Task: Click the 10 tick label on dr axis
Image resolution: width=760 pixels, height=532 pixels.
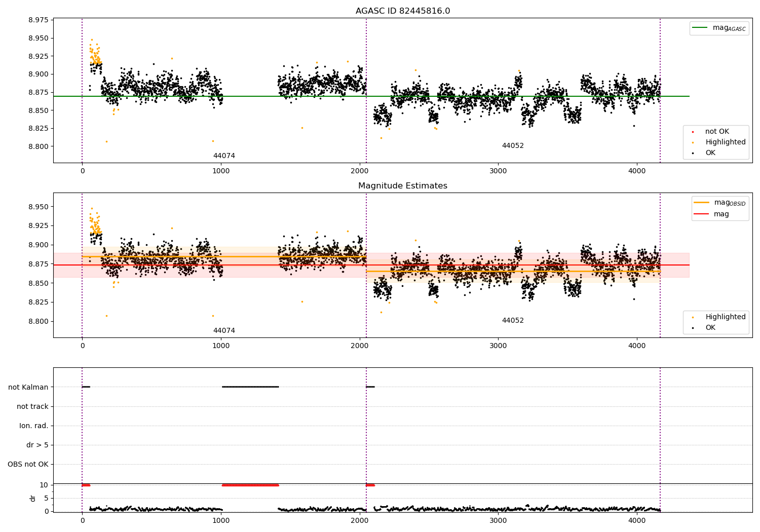Action: [44, 485]
